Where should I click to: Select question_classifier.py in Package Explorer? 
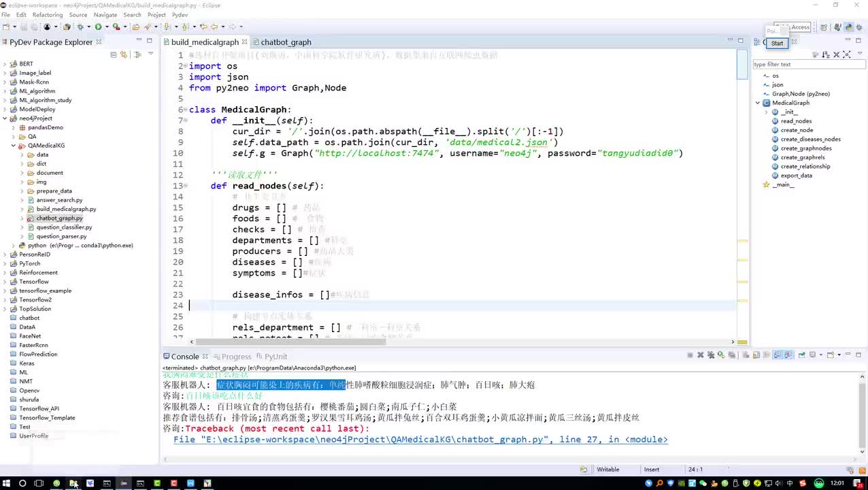coord(64,227)
